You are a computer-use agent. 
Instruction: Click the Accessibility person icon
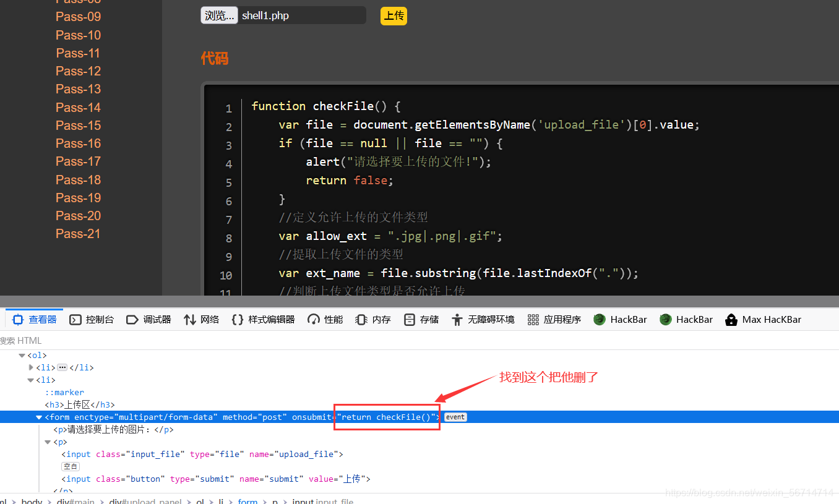pyautogui.click(x=457, y=320)
